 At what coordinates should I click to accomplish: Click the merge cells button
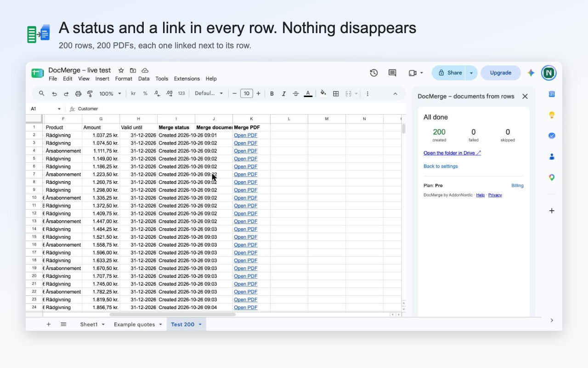click(x=348, y=93)
